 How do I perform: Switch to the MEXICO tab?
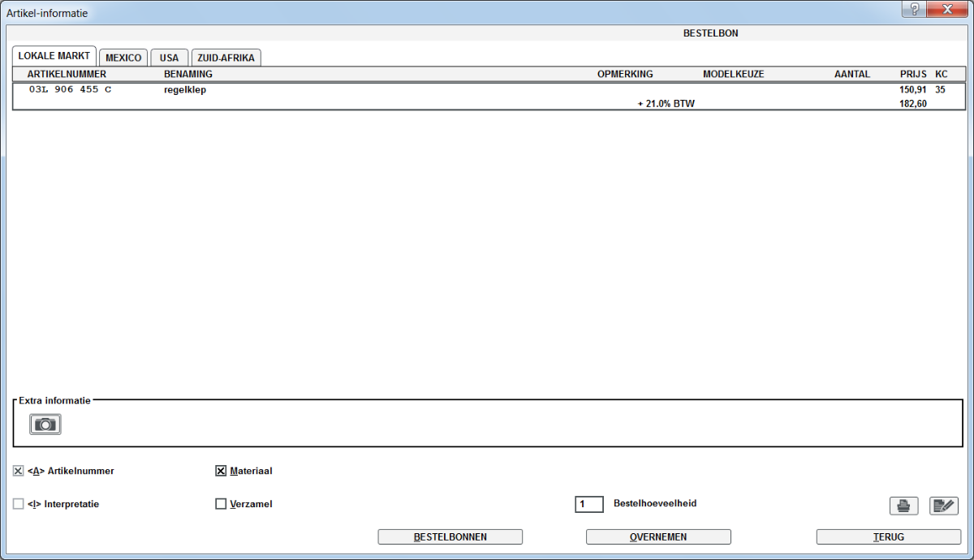pyautogui.click(x=123, y=58)
